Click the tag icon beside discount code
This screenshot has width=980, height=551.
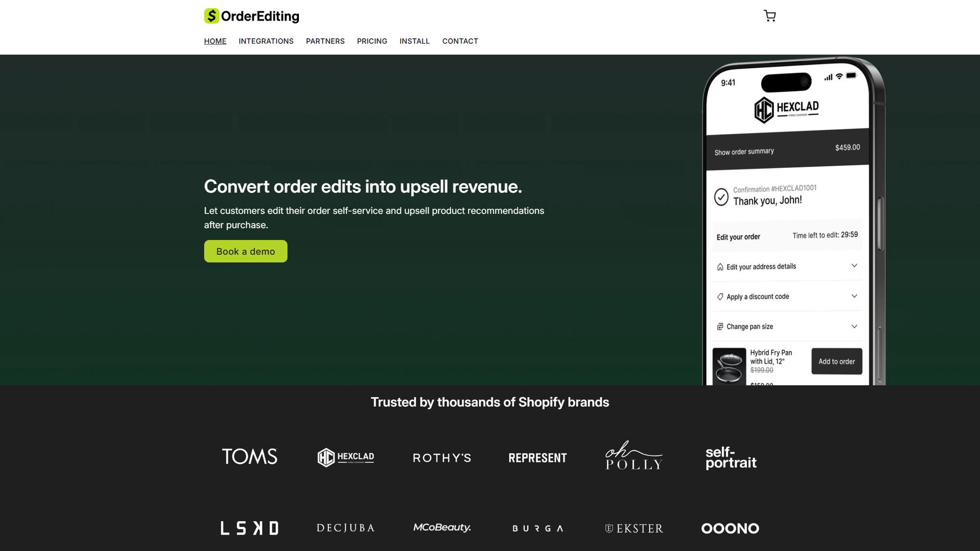[720, 296]
